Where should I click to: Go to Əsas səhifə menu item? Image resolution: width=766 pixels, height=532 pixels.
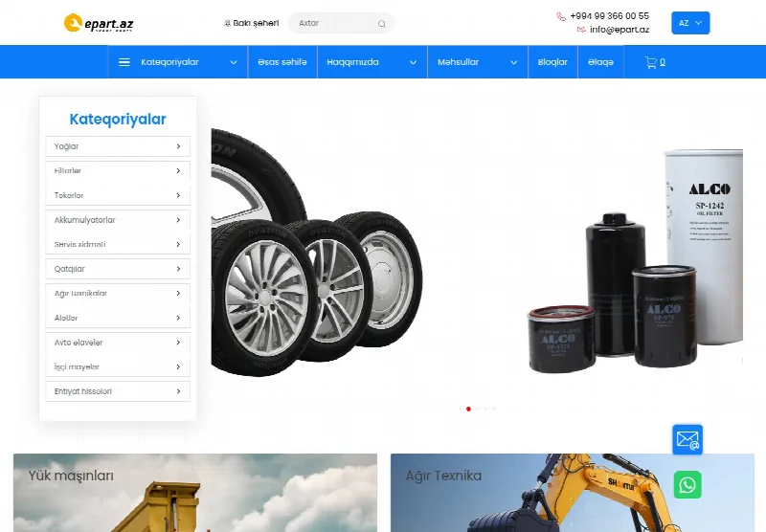pos(282,62)
